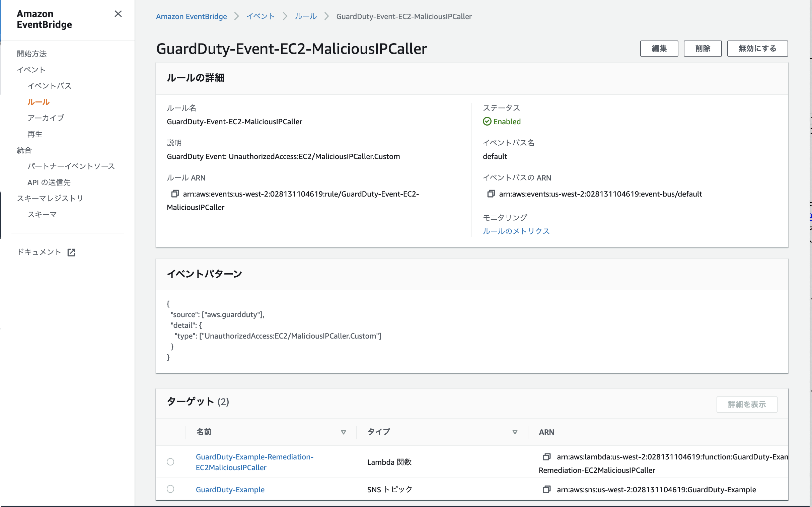Screen dimensions: 812x507
Task: Click the 詳細を表示 button in targets
Action: tap(747, 405)
